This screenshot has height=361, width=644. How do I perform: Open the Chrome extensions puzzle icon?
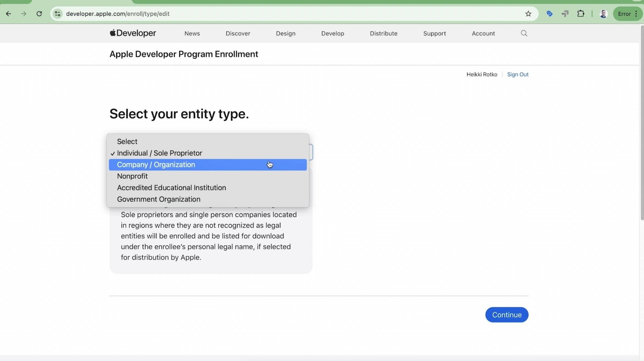pyautogui.click(x=581, y=13)
